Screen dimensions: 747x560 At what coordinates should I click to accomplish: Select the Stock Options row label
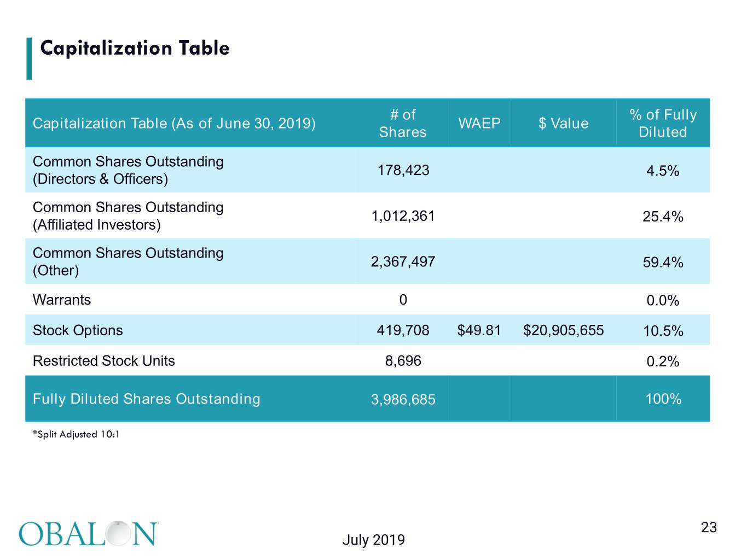coord(78,330)
